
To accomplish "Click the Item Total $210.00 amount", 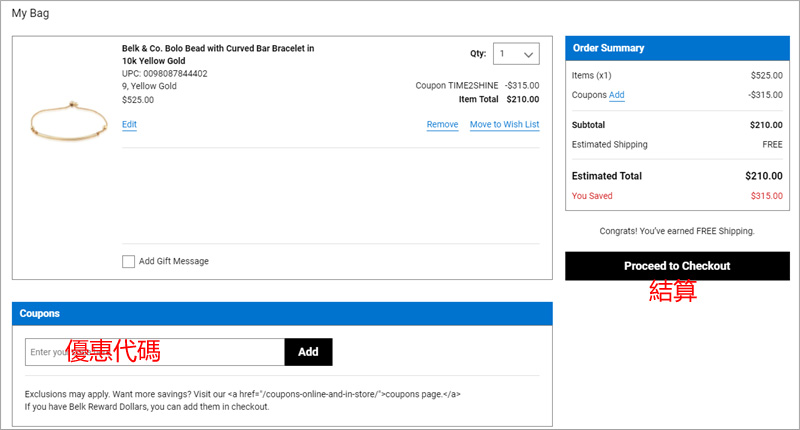I will click(x=522, y=99).
